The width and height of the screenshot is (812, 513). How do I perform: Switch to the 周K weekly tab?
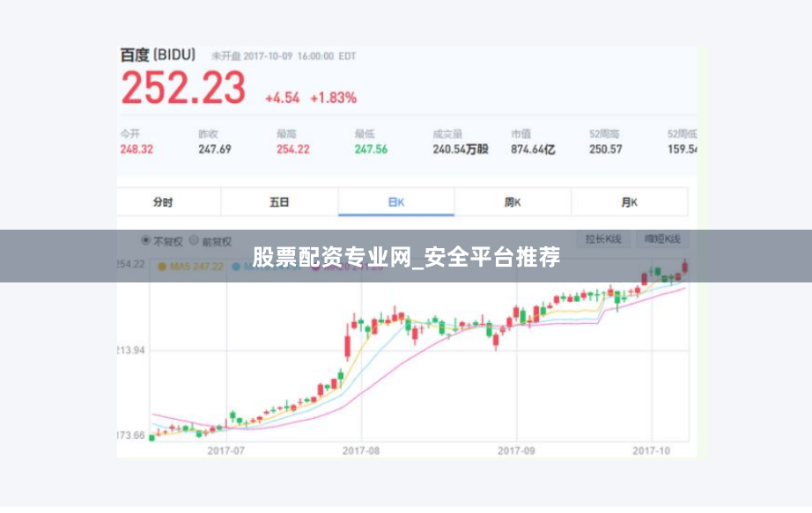(x=513, y=202)
